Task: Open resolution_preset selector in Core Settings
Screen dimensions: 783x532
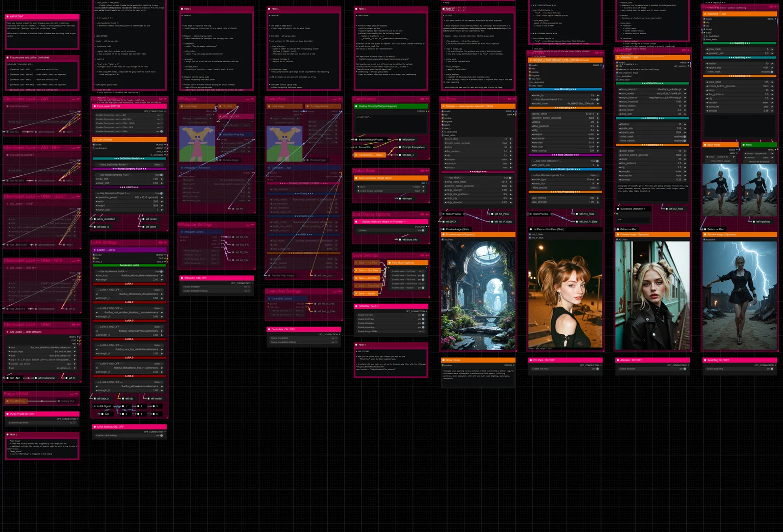Action: coord(129,198)
